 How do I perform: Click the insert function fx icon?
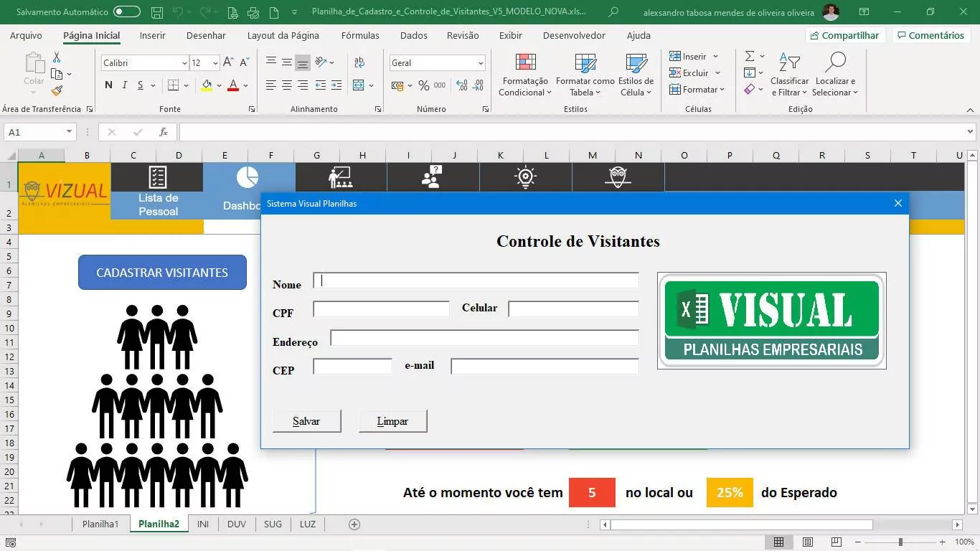coord(164,132)
